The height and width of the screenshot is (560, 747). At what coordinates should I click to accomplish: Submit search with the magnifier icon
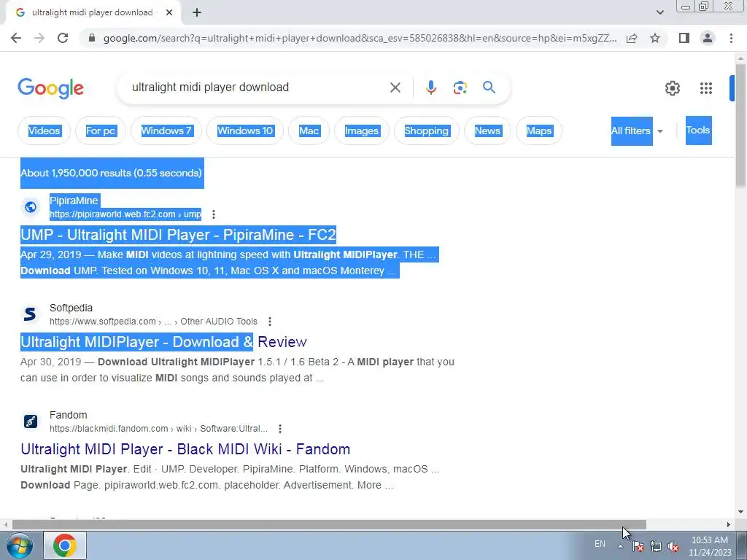click(x=489, y=87)
